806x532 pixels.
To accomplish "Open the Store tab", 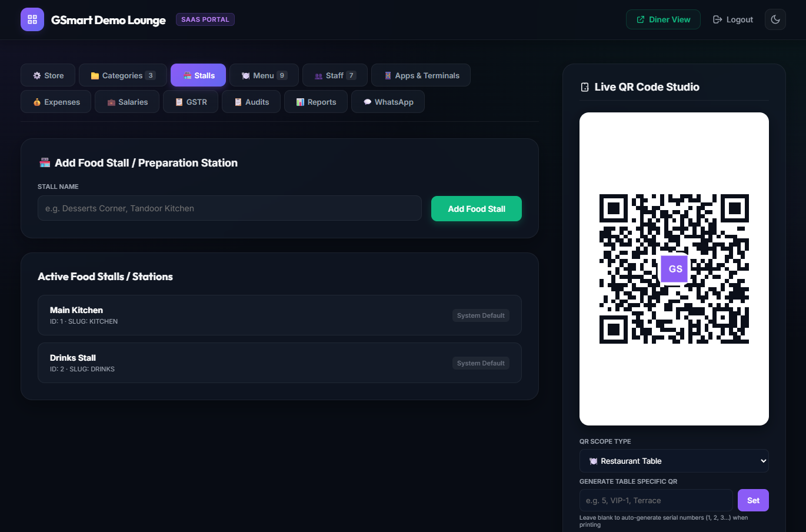I will pos(48,75).
